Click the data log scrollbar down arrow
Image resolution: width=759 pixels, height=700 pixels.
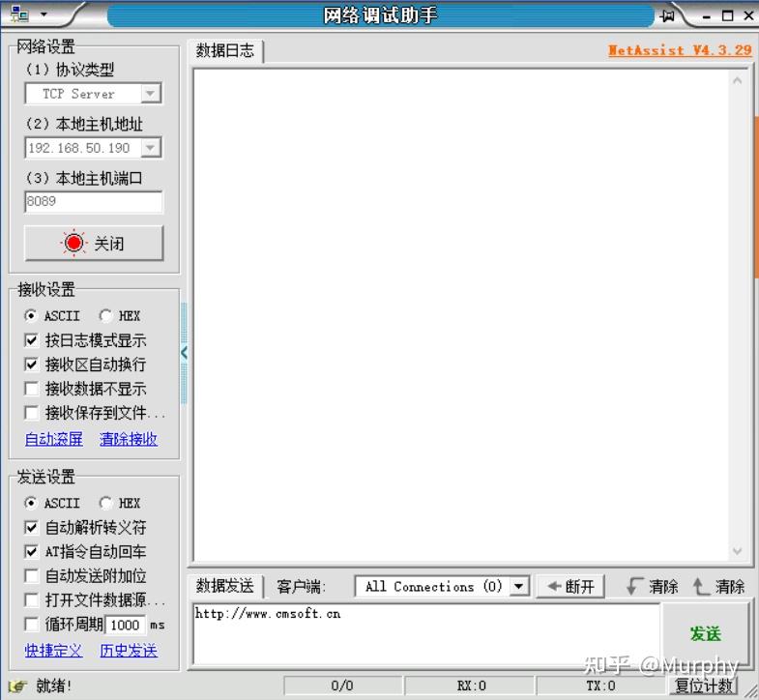(737, 551)
